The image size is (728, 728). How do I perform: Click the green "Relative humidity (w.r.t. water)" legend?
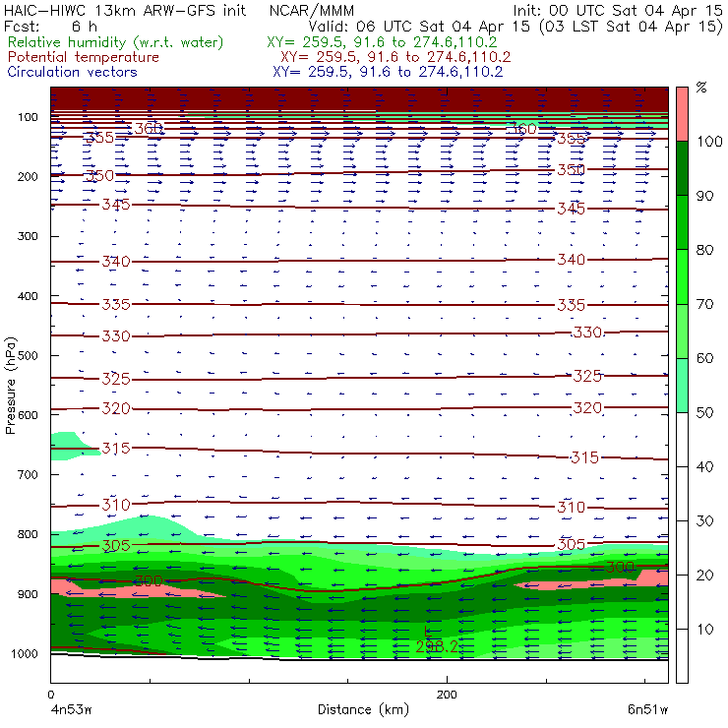(116, 42)
